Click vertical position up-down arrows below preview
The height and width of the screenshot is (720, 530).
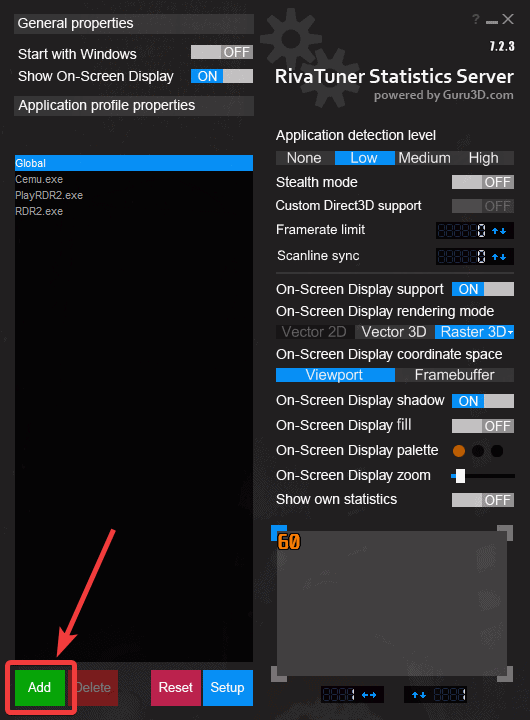click(418, 695)
